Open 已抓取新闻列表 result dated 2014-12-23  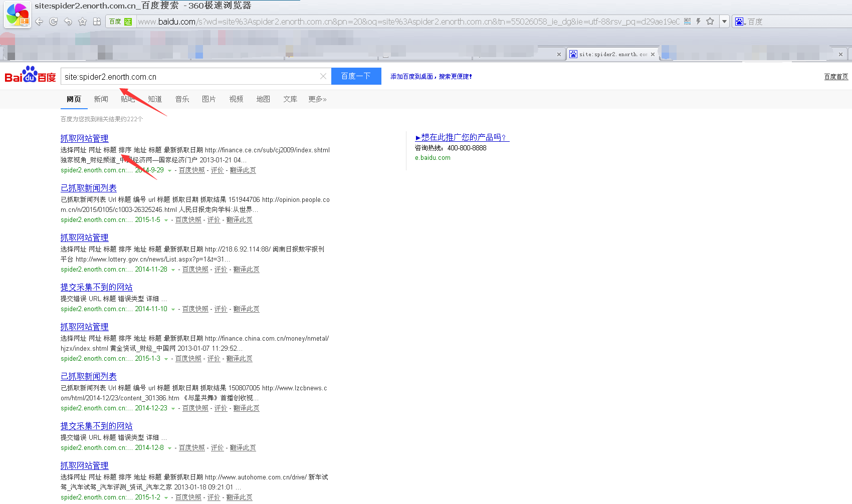[88, 376]
